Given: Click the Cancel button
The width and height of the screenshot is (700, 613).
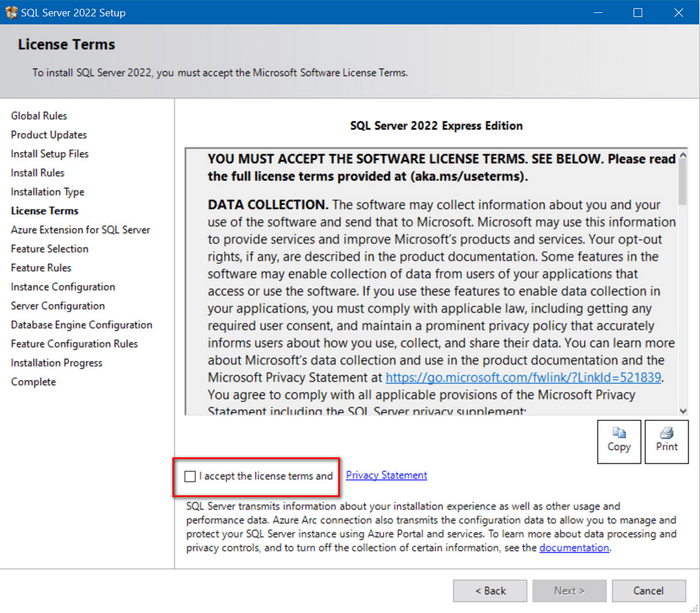Looking at the screenshot, I should click(649, 591).
